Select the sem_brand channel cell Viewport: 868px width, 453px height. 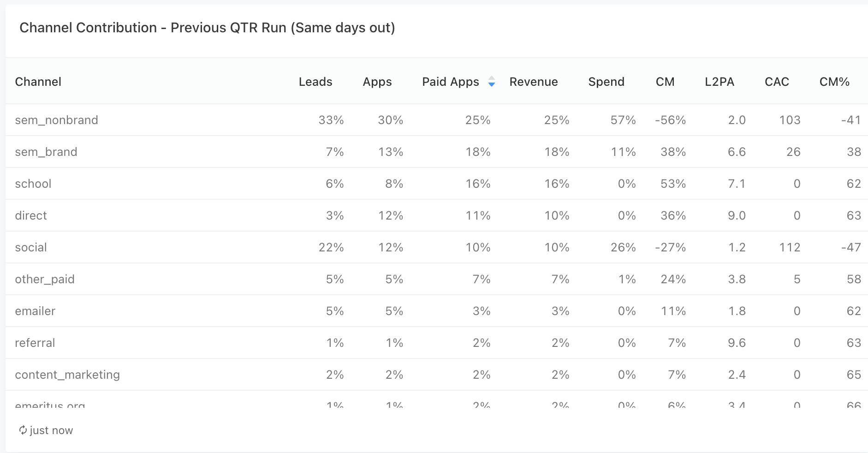(x=46, y=152)
